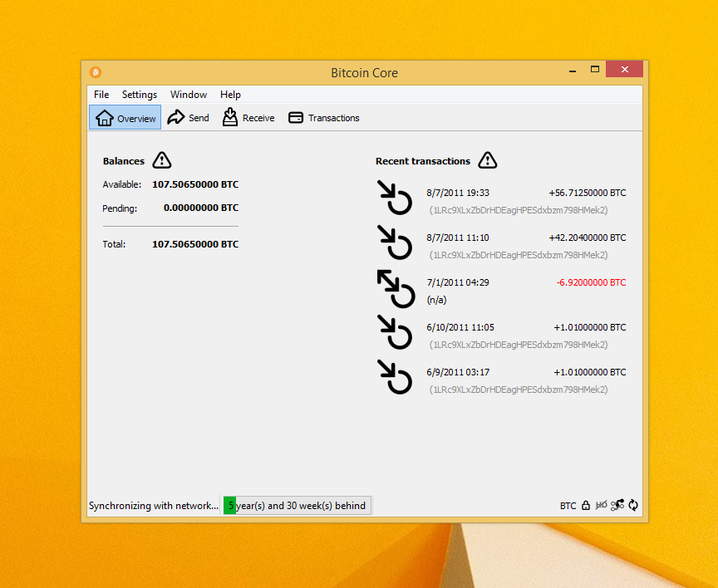Close the Bitcoin Core window
Screen dimensions: 718x588
625,70
